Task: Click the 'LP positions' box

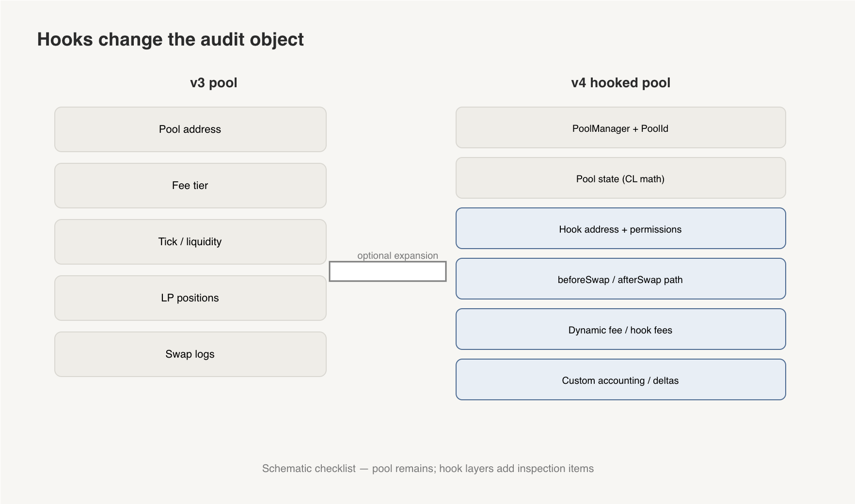Action: click(190, 298)
